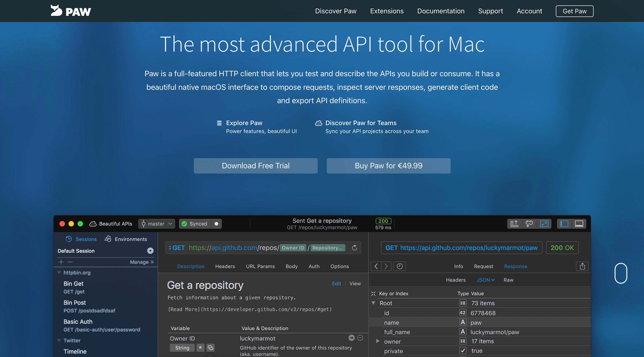Click Edit in description header
Image resolution: width=644 pixels, height=357 pixels.
[x=336, y=283]
